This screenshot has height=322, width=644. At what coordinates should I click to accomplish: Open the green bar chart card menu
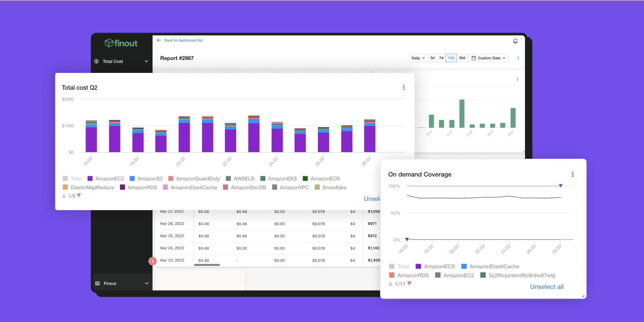(517, 79)
